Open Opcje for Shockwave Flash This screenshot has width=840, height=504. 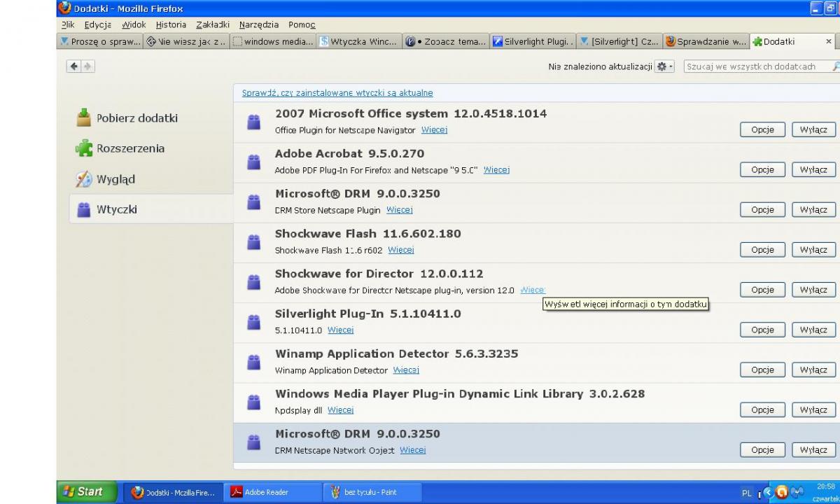(762, 249)
